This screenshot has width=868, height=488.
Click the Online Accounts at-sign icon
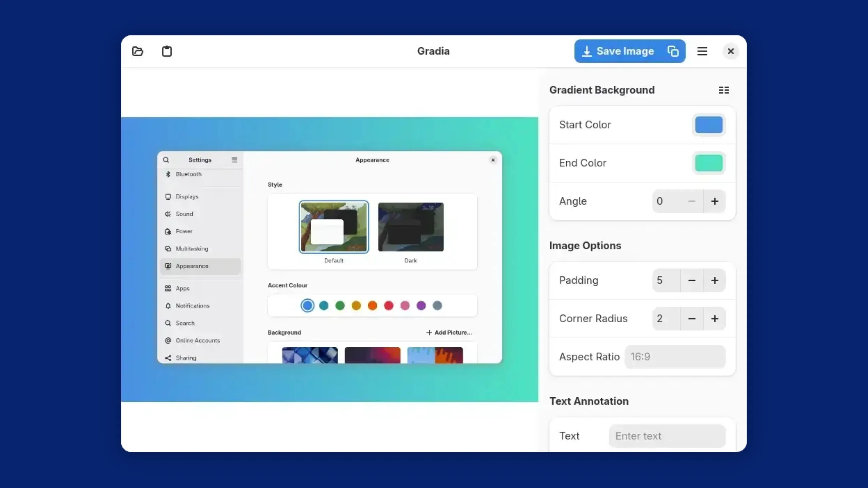[168, 341]
